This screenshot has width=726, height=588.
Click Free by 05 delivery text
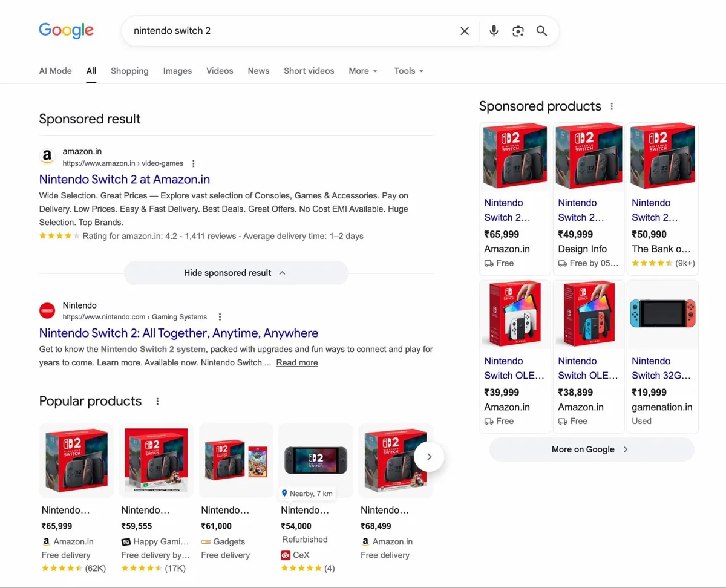pos(589,263)
